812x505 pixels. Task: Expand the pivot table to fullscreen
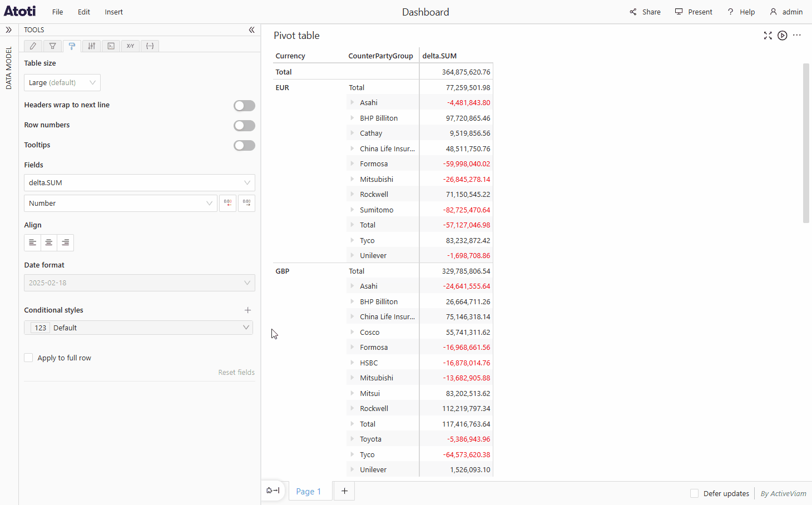(x=768, y=35)
